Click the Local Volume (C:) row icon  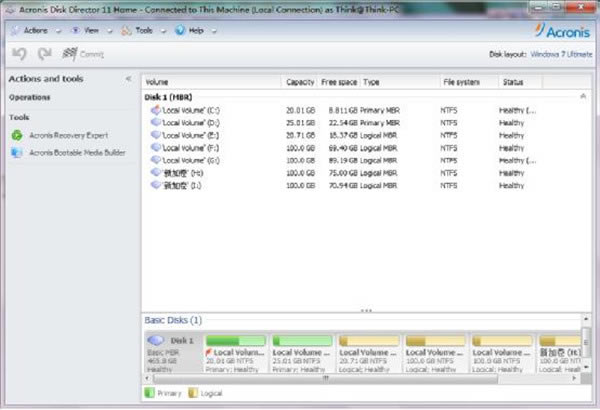coord(154,109)
